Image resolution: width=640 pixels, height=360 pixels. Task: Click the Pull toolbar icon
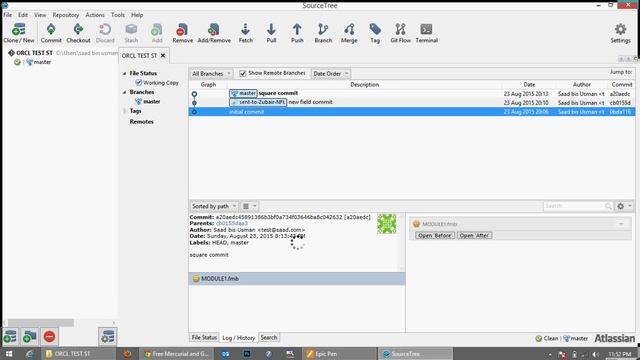pos(271,33)
